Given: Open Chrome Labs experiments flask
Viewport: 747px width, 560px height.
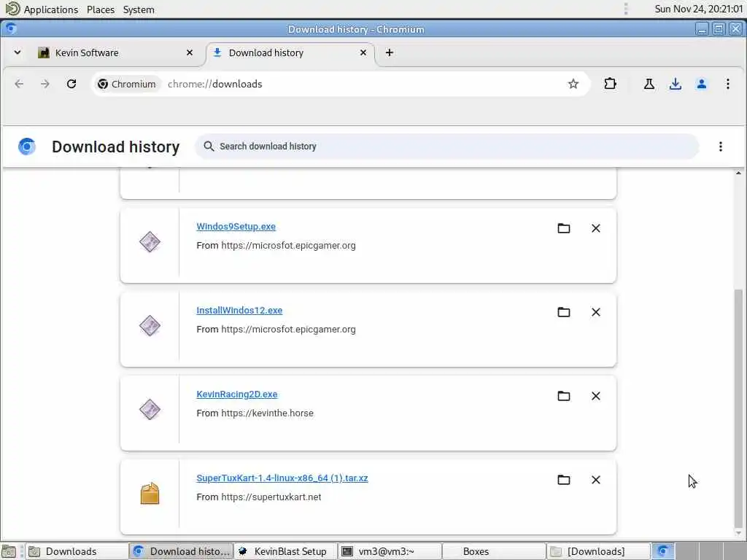Looking at the screenshot, I should coord(649,84).
